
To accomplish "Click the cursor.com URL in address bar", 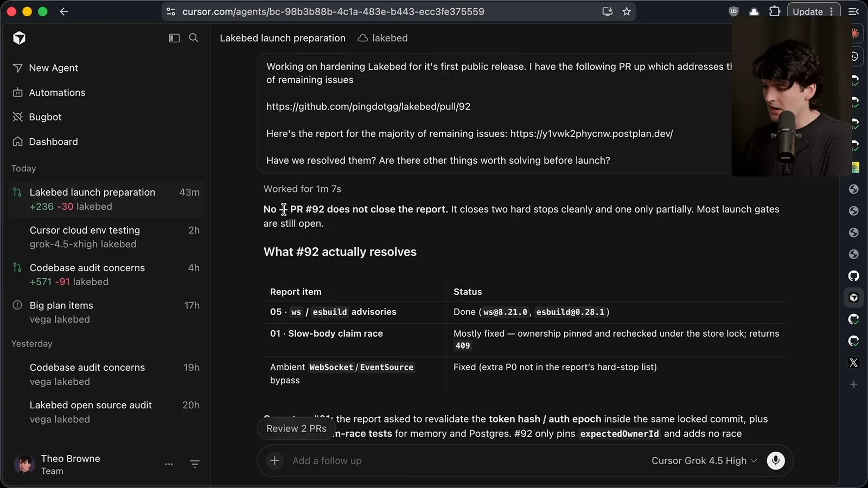I will pyautogui.click(x=333, y=11).
